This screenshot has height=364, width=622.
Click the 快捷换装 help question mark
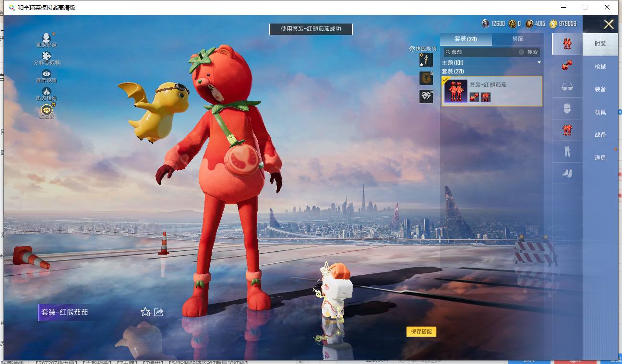click(x=412, y=49)
